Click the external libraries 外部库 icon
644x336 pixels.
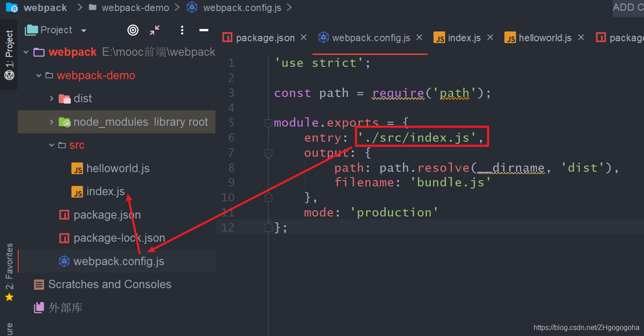[39, 308]
